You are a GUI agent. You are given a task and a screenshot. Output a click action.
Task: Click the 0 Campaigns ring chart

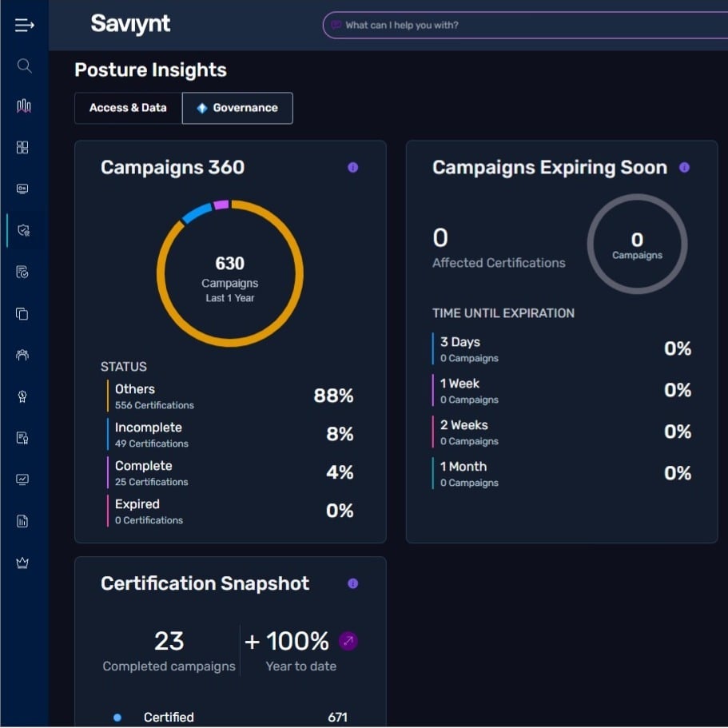[637, 245]
